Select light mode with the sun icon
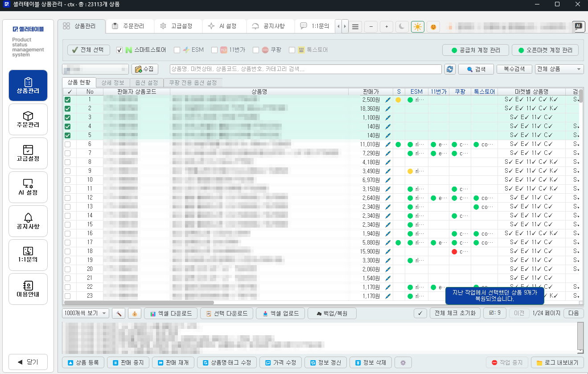This screenshot has width=588, height=374. point(418,27)
